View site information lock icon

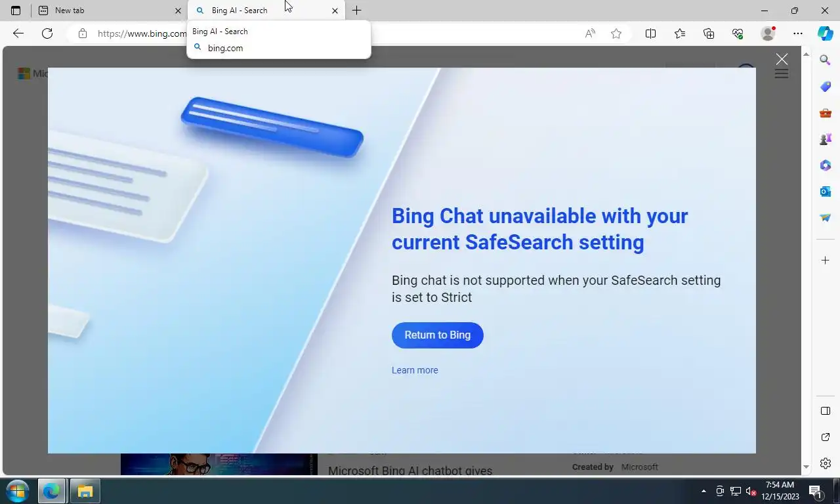82,33
